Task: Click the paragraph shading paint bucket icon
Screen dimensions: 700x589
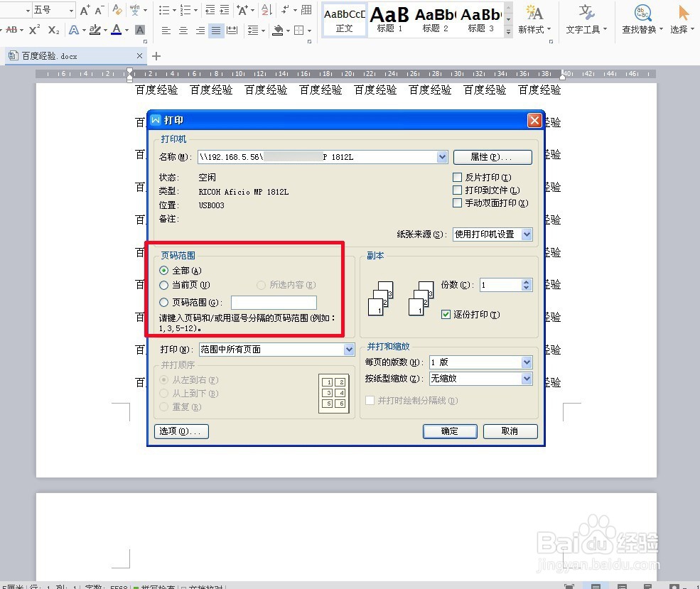Action: [x=278, y=31]
